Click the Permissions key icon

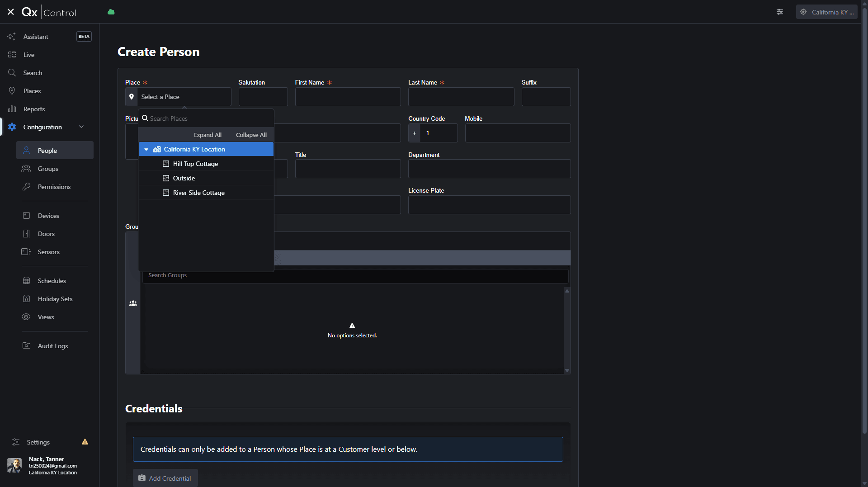[x=26, y=187]
